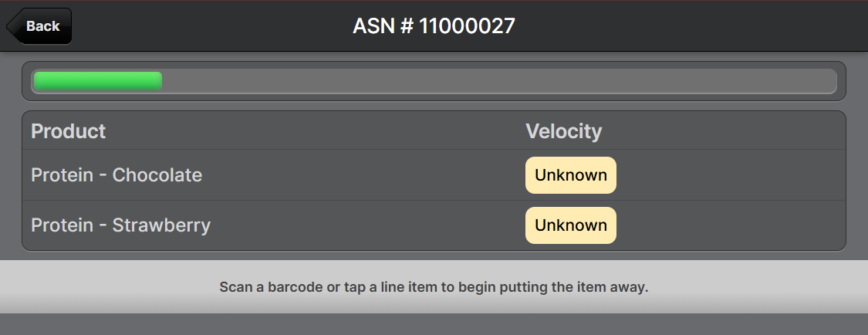Click the Unknown velocity badge for Chocolate
The height and width of the screenshot is (335, 868).
tap(571, 175)
